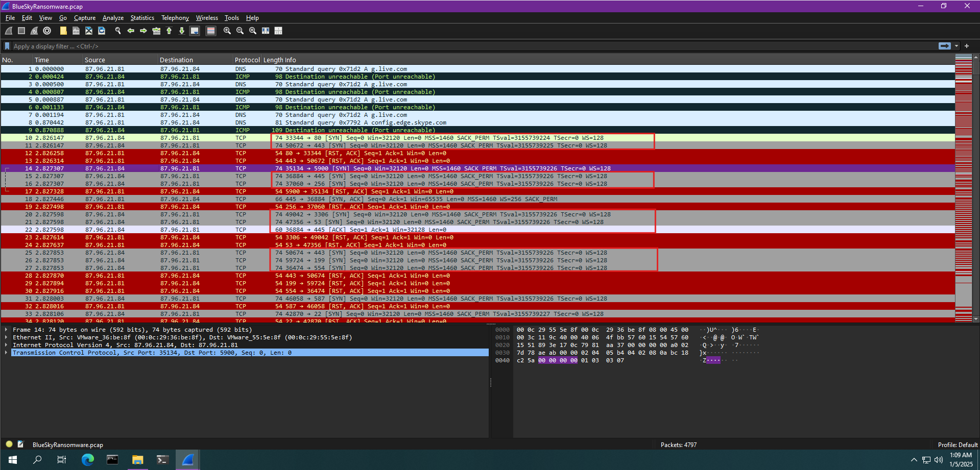Toggle packet list colorization rules
This screenshot has height=470, width=980.
(210, 31)
